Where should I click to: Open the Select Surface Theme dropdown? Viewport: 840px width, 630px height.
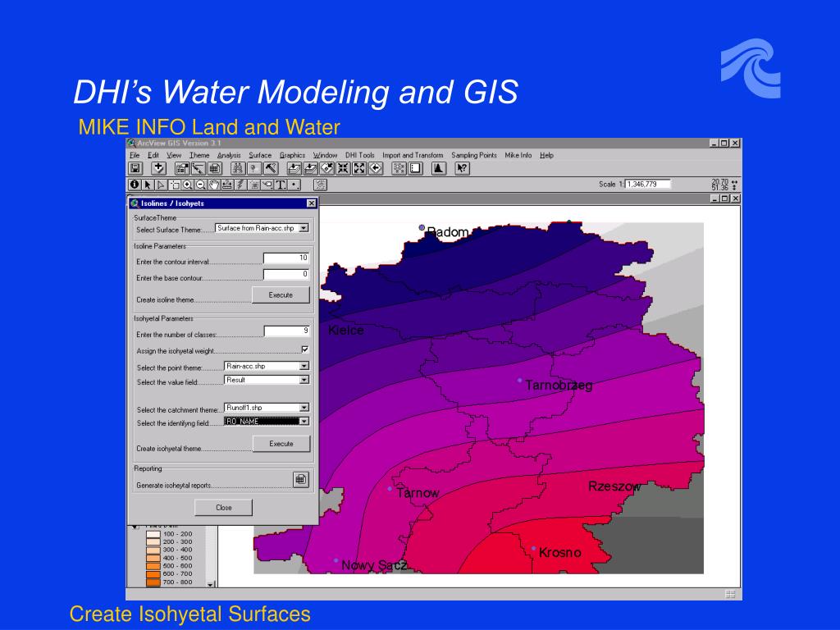pos(304,228)
